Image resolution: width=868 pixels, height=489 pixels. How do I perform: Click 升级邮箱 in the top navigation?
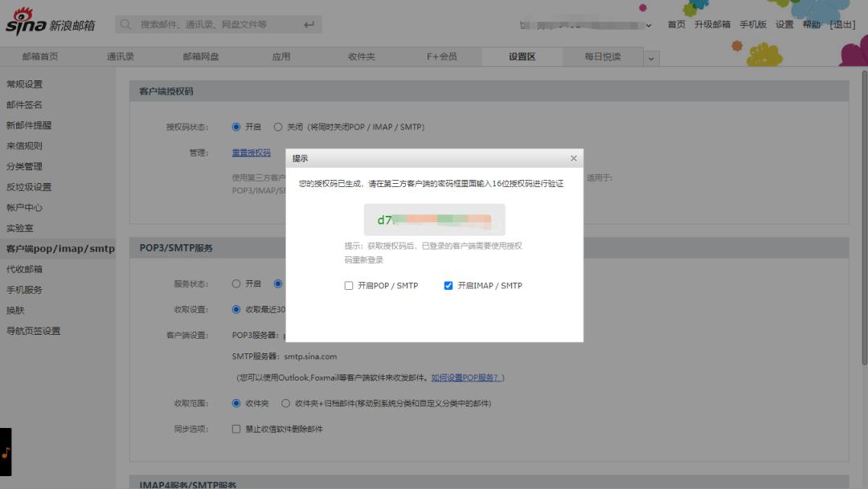click(x=710, y=25)
